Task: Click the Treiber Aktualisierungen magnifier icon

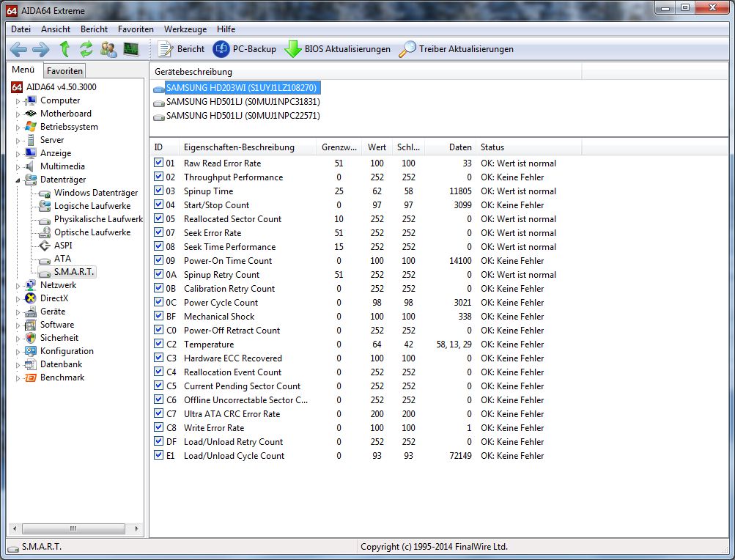Action: click(407, 49)
